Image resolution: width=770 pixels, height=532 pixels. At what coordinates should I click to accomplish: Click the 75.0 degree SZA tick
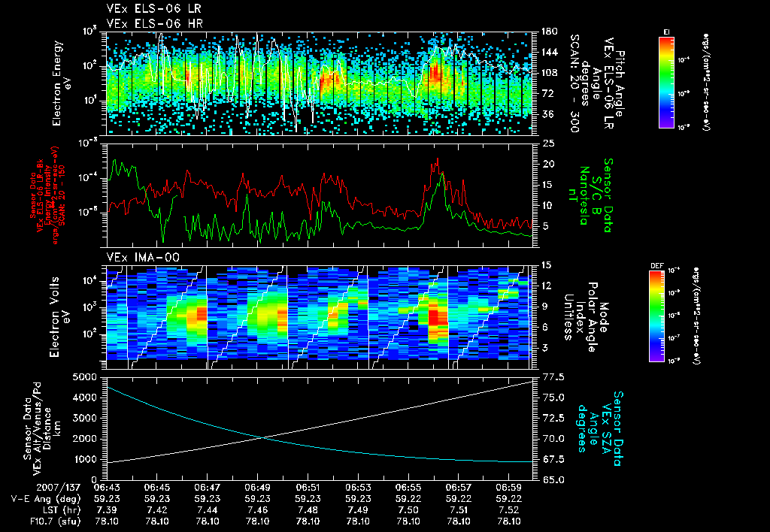553,397
